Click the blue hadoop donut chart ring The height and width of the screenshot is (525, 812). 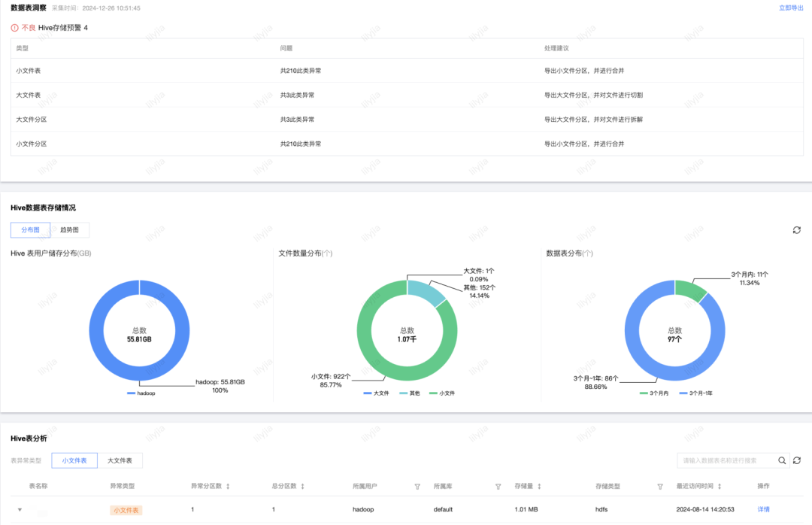coord(95,331)
